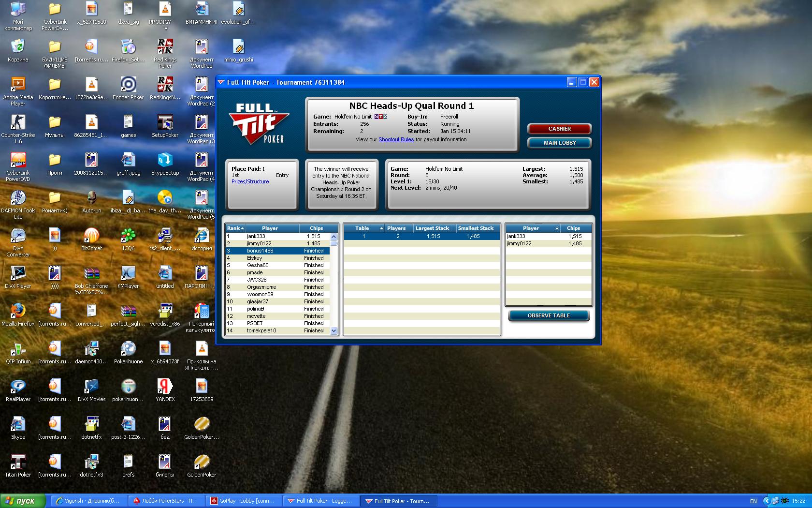812x508 pixels.
Task: Sort the player list by Rank column
Action: click(235, 228)
